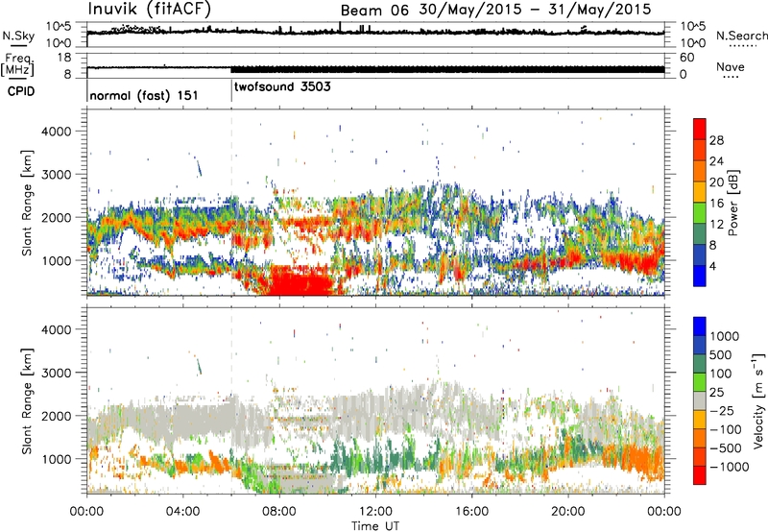
Task: Click the 'Time UT' axis label
Action: pyautogui.click(x=375, y=525)
